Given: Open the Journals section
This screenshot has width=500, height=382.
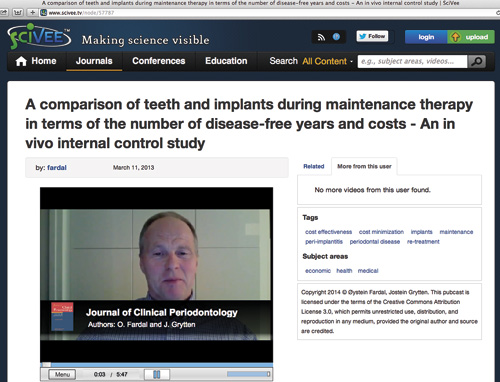Looking at the screenshot, I should pos(94,61).
